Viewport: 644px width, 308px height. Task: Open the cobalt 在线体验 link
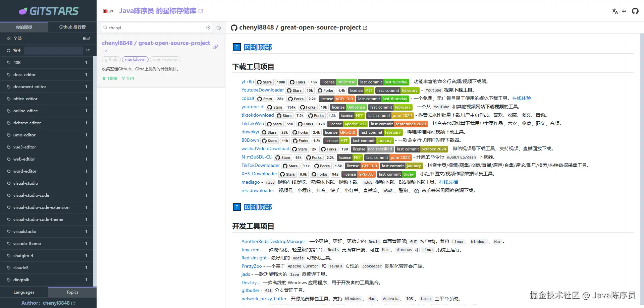[522, 99]
